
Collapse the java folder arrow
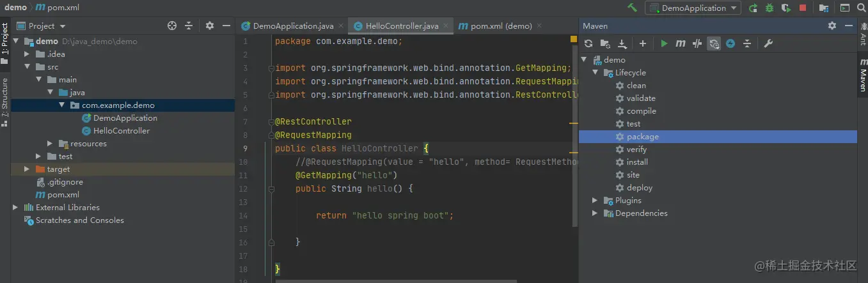[50, 92]
